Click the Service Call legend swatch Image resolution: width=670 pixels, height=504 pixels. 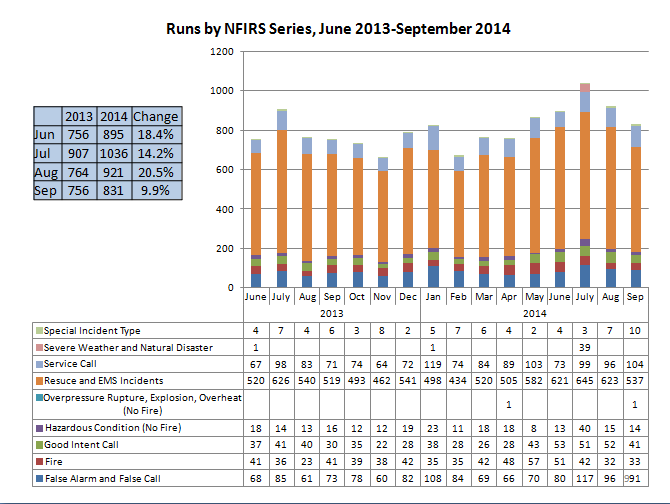pyautogui.click(x=39, y=364)
